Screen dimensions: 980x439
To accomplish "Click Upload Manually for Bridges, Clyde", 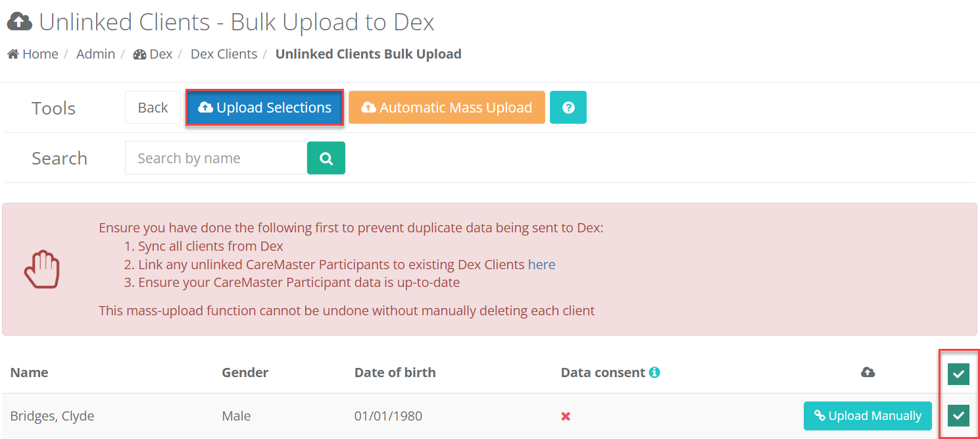I will point(868,415).
